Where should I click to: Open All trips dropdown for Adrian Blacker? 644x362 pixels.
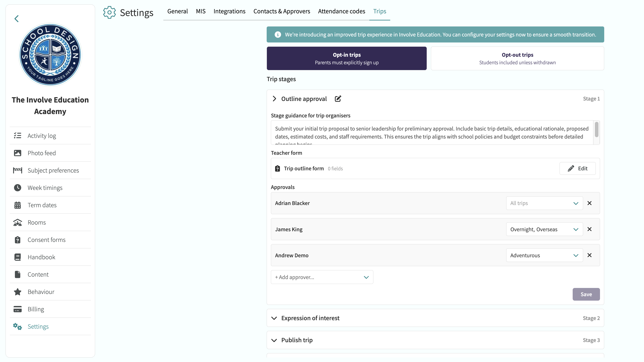tap(544, 203)
